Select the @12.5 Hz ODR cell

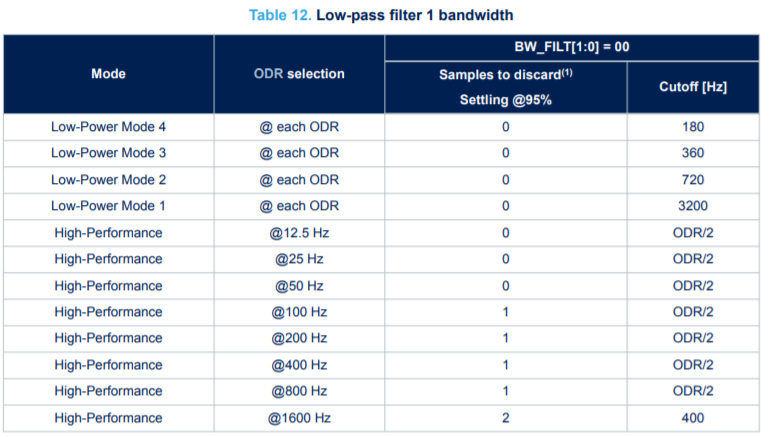(x=299, y=233)
